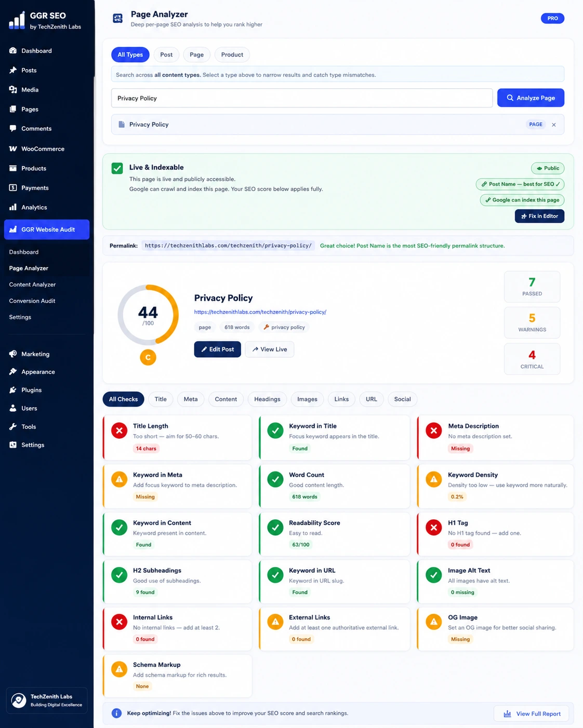Filter content type by Product
This screenshot has width=583, height=728.
coord(232,55)
